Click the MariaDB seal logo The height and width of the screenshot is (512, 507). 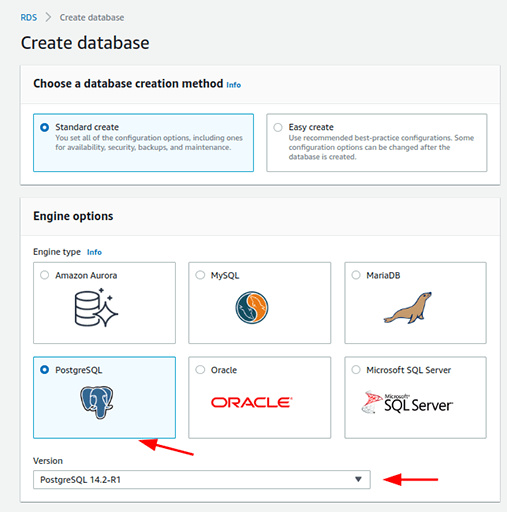(407, 308)
